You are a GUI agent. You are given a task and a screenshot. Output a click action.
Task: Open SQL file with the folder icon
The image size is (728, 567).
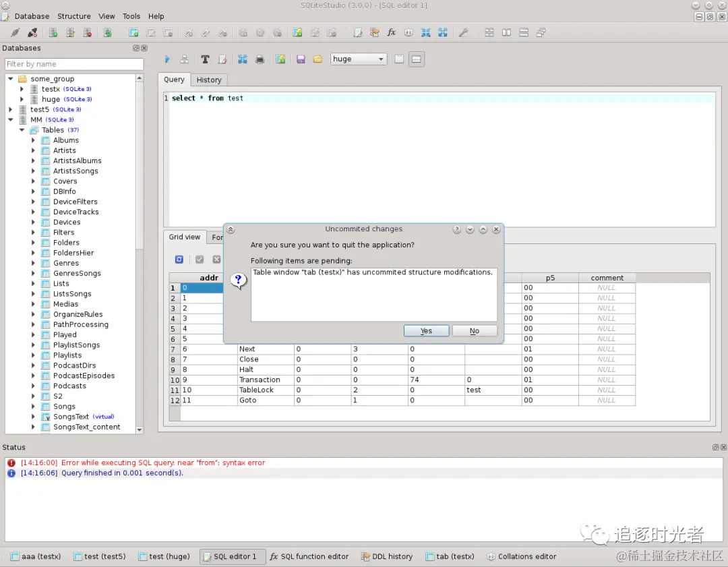tap(317, 59)
